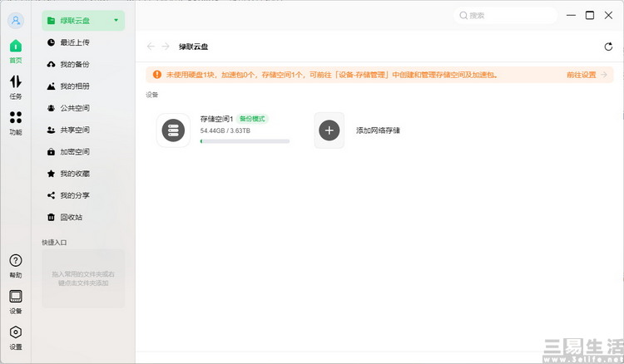Click the quick access drop area
This screenshot has width=624, height=364.
coord(83,278)
